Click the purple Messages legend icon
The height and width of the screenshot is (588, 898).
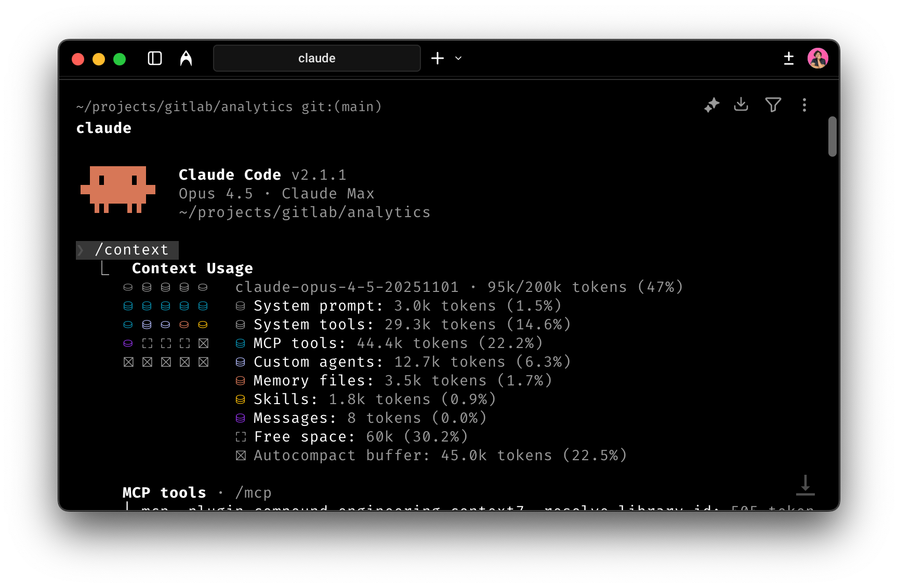pyautogui.click(x=240, y=418)
